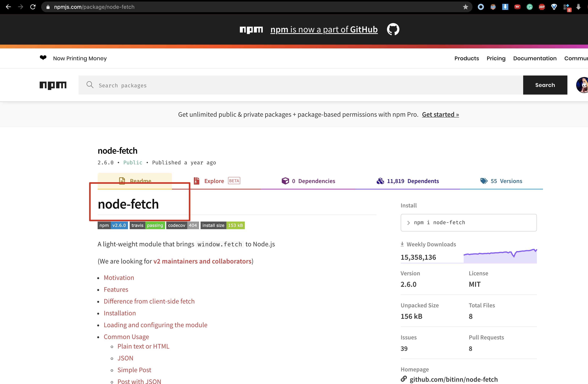Click the magnifying glass in the search bar
The height and width of the screenshot is (384, 588).
point(90,85)
